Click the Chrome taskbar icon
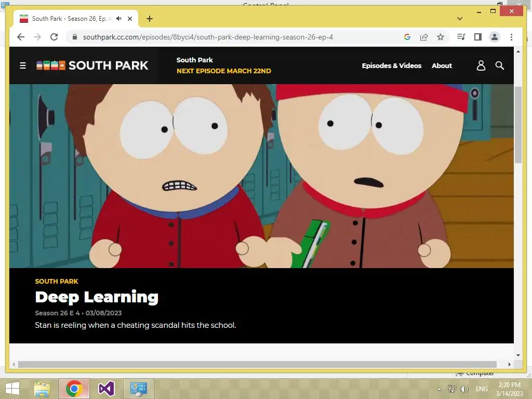The image size is (532, 399). click(x=74, y=389)
